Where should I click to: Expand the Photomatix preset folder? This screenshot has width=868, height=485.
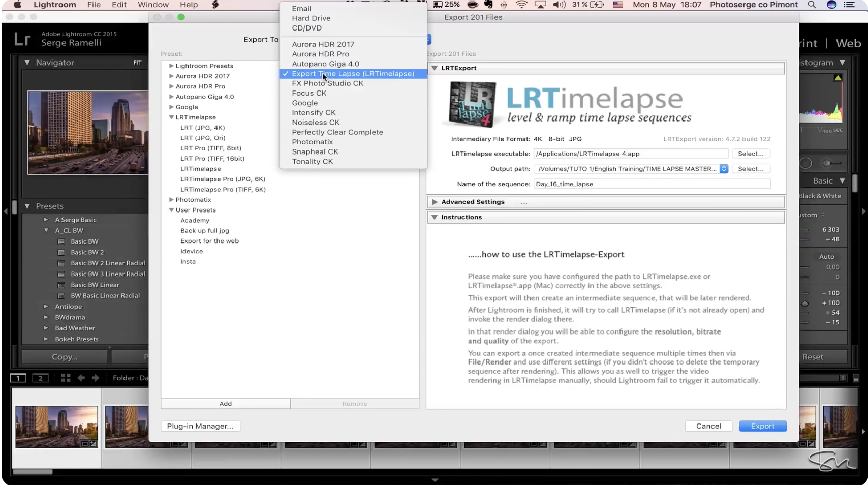pyautogui.click(x=171, y=199)
